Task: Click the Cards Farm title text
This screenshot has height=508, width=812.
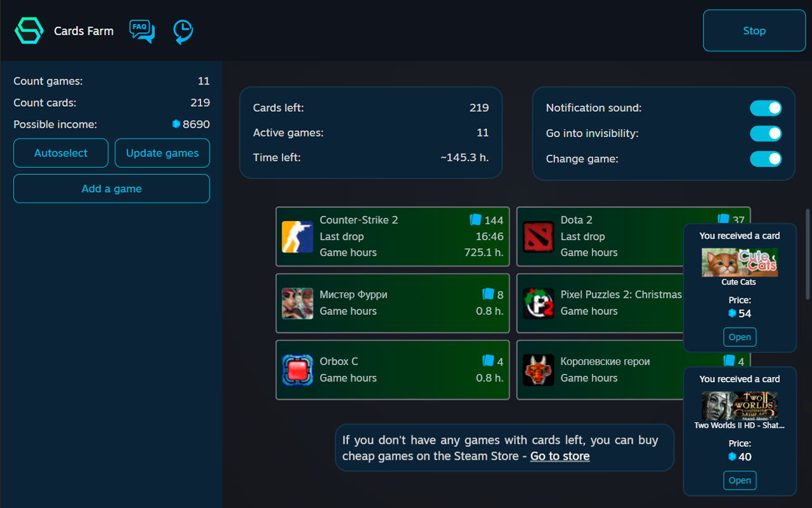Action: 84,31
